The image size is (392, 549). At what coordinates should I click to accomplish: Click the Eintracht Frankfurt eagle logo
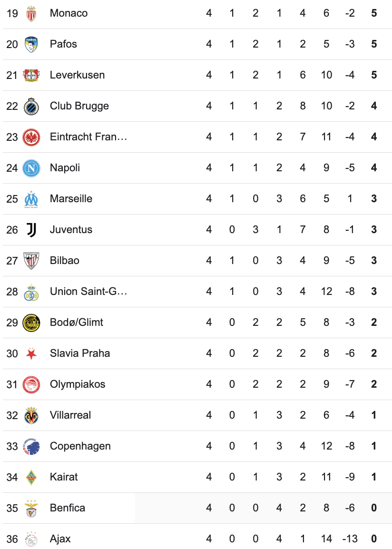[31, 137]
